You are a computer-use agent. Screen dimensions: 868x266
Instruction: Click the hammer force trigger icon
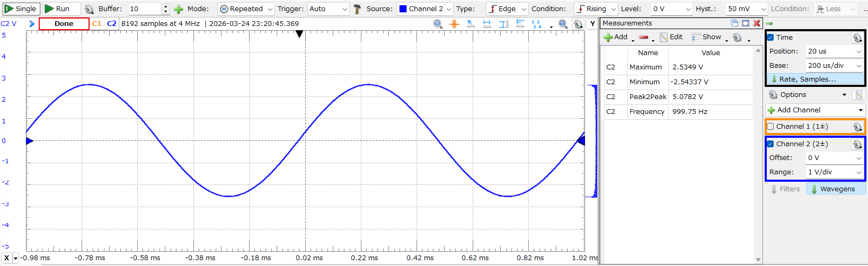[357, 9]
